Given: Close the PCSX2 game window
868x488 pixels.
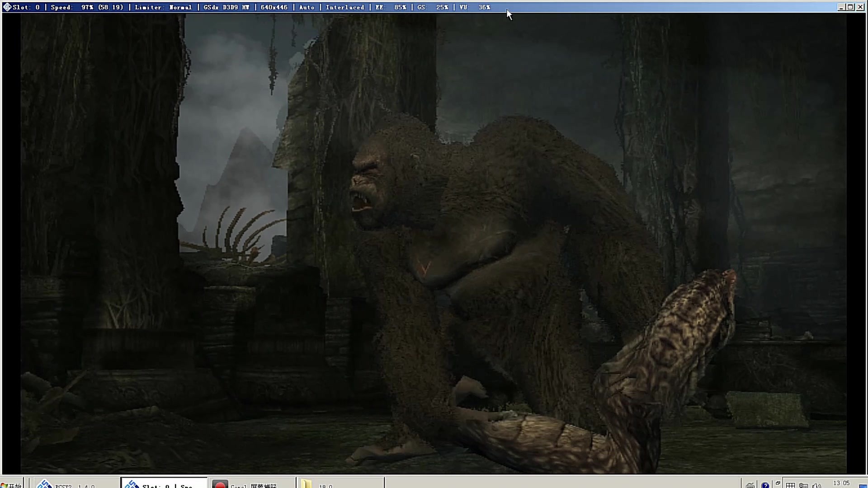Looking at the screenshot, I should [860, 7].
